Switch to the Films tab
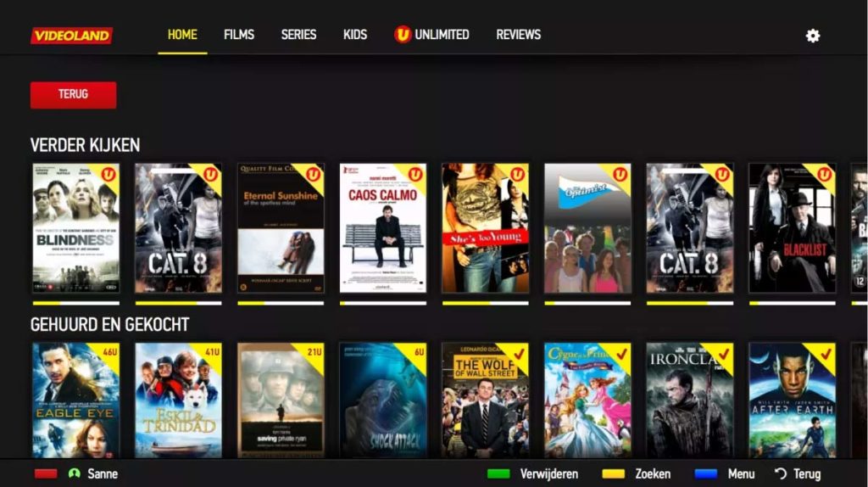The image size is (868, 487). (x=239, y=34)
